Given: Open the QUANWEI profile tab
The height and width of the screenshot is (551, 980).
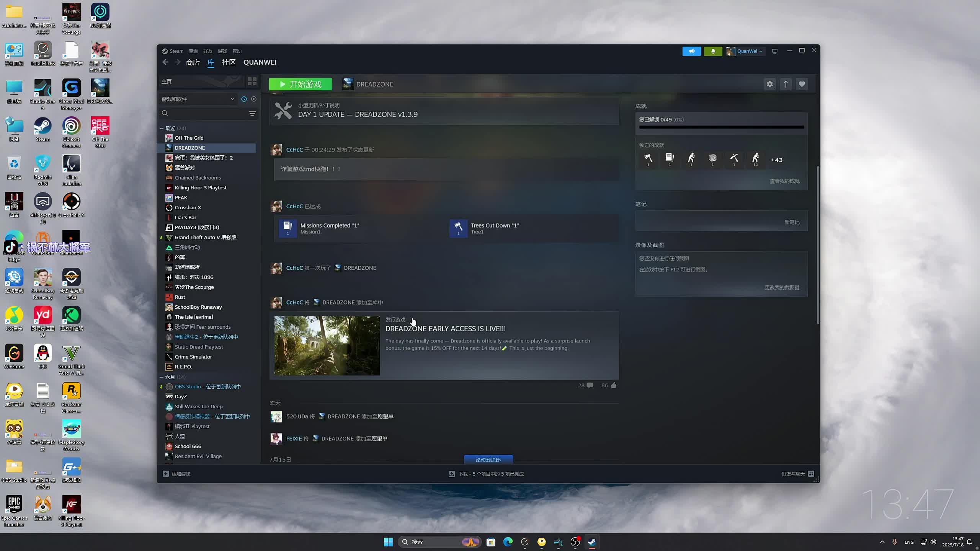Looking at the screenshot, I should click(x=260, y=62).
